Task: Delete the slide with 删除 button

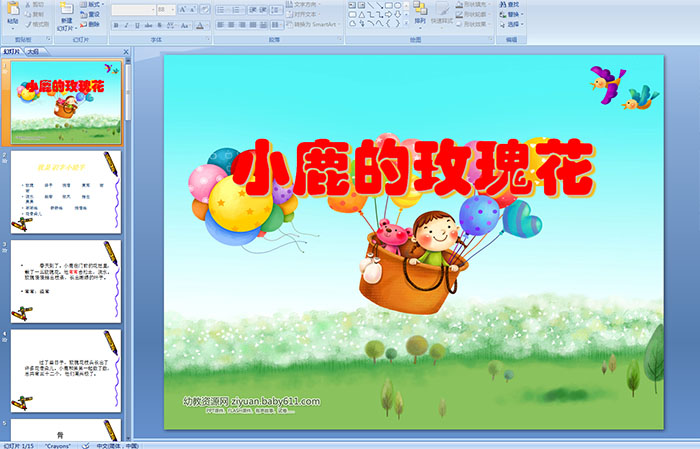Action: tap(90, 24)
